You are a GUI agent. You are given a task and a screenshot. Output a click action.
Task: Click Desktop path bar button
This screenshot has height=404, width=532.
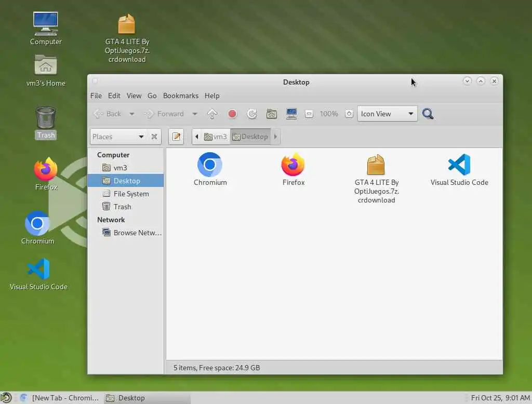pyautogui.click(x=250, y=137)
